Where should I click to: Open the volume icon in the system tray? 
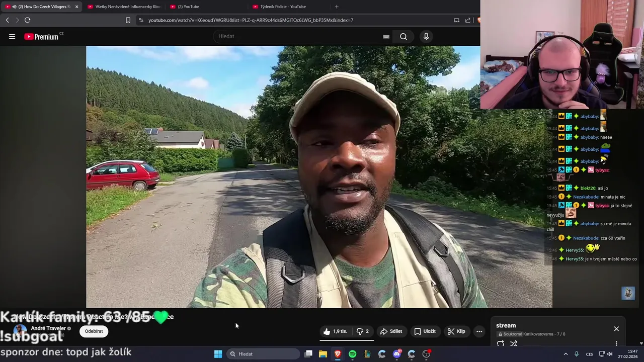point(610,354)
